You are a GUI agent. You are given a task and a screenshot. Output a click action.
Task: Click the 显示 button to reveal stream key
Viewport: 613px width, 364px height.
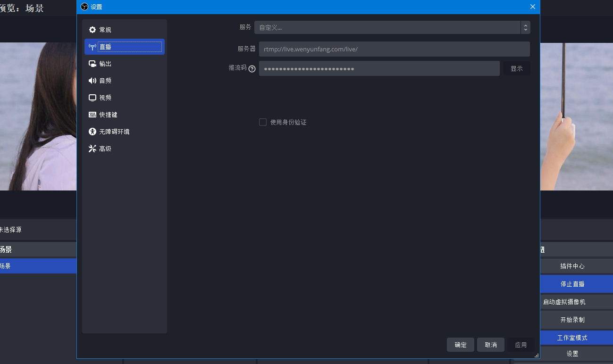[516, 68]
